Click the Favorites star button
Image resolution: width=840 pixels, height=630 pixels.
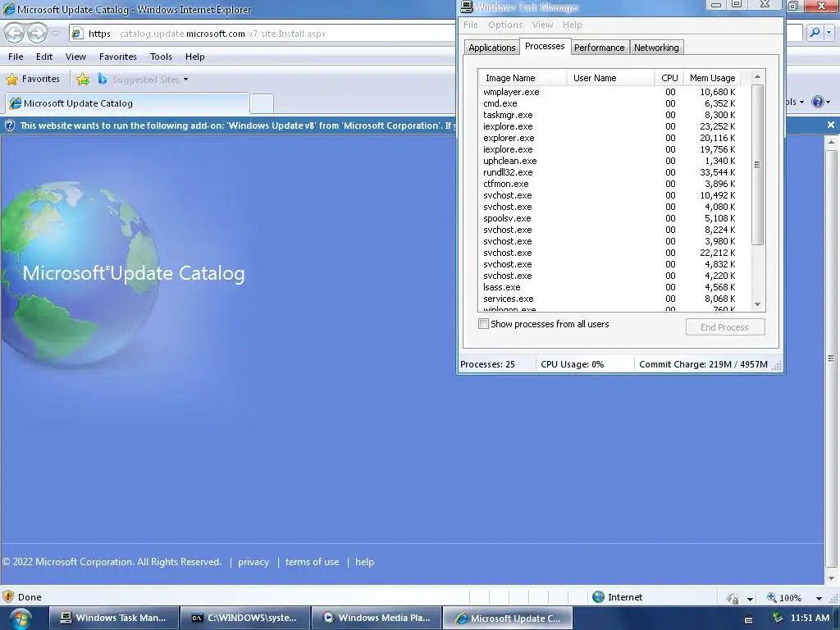(33, 80)
